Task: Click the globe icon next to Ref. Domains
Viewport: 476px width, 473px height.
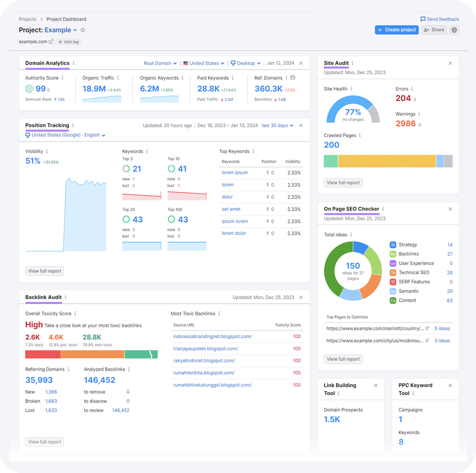Action: pyautogui.click(x=292, y=78)
